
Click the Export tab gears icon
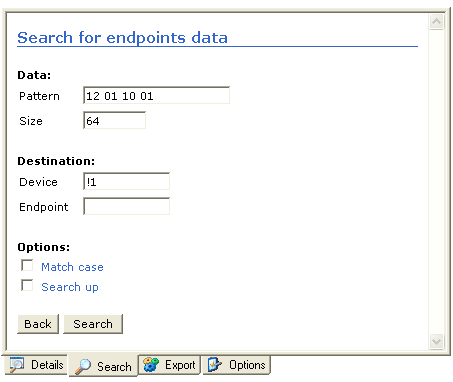(x=151, y=365)
